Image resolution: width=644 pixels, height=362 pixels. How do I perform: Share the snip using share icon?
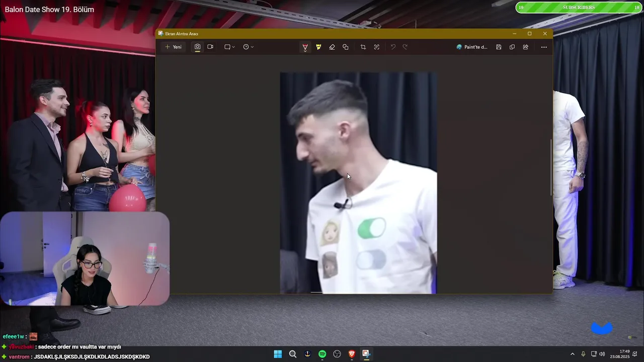(526, 47)
